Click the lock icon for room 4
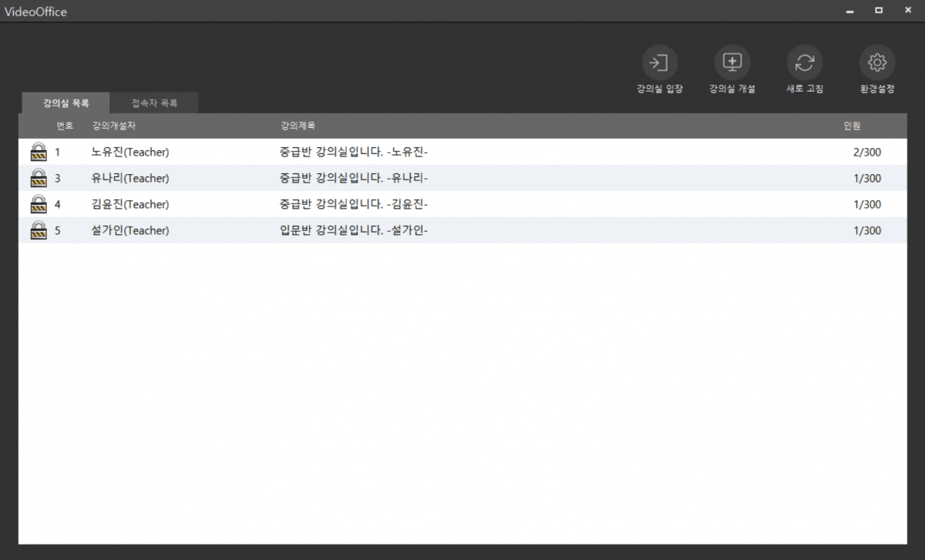The width and height of the screenshot is (925, 560). [38, 204]
